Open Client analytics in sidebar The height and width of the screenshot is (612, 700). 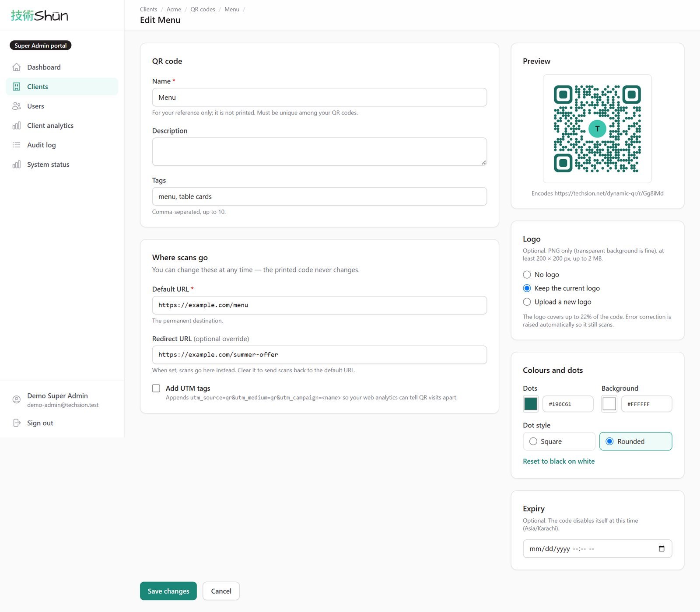point(62,126)
